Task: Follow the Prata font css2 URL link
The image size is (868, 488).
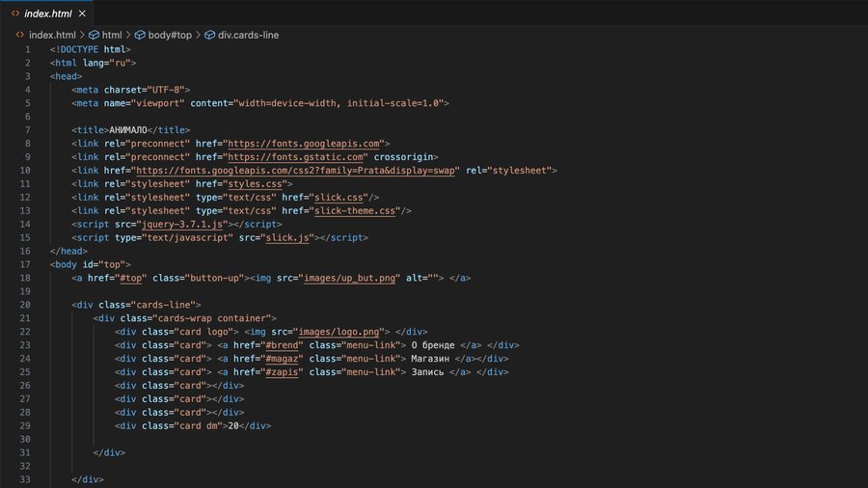Action: pos(296,171)
